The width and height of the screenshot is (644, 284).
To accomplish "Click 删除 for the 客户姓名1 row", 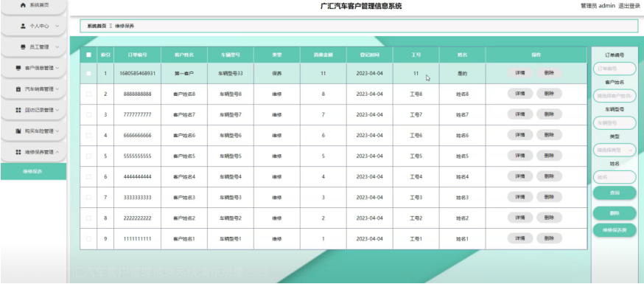I will (549, 238).
